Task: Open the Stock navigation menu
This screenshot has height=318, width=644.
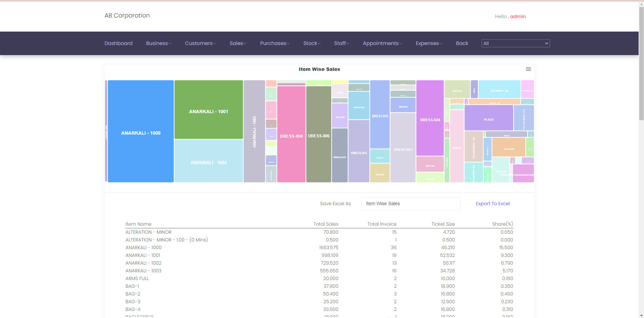Action: coord(312,43)
